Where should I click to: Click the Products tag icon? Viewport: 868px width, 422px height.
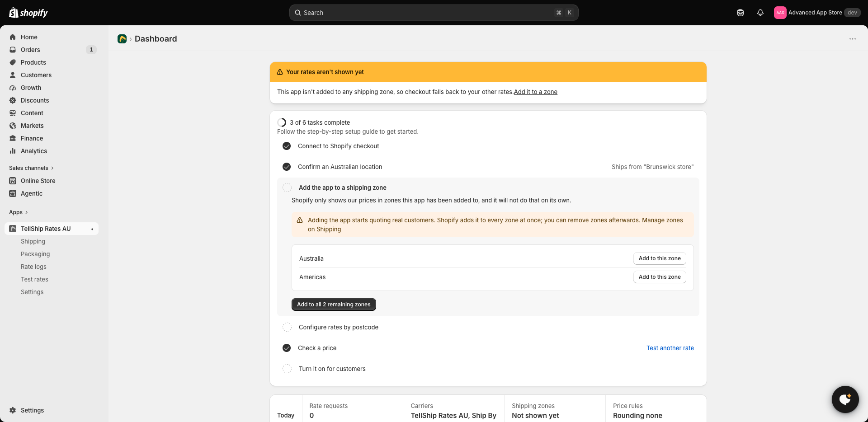(13, 62)
